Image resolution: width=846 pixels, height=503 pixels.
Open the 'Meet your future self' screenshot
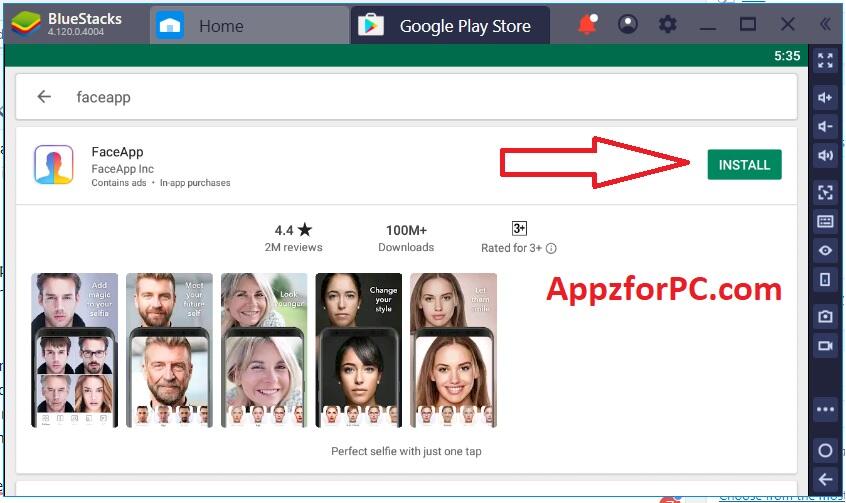tap(169, 350)
